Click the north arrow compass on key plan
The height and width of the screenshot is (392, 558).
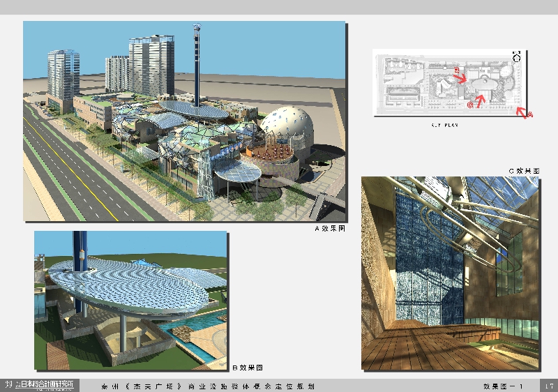coord(517,56)
